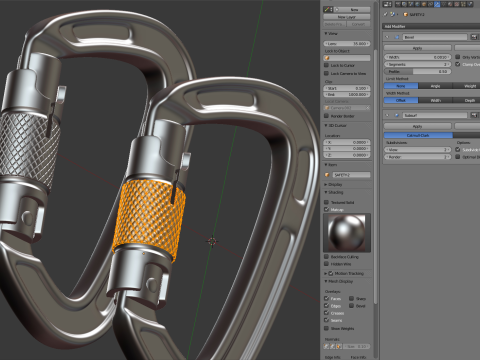The width and height of the screenshot is (480, 360).
Task: Collapse the Subsurf modifier panel arrow
Action: coord(387,115)
